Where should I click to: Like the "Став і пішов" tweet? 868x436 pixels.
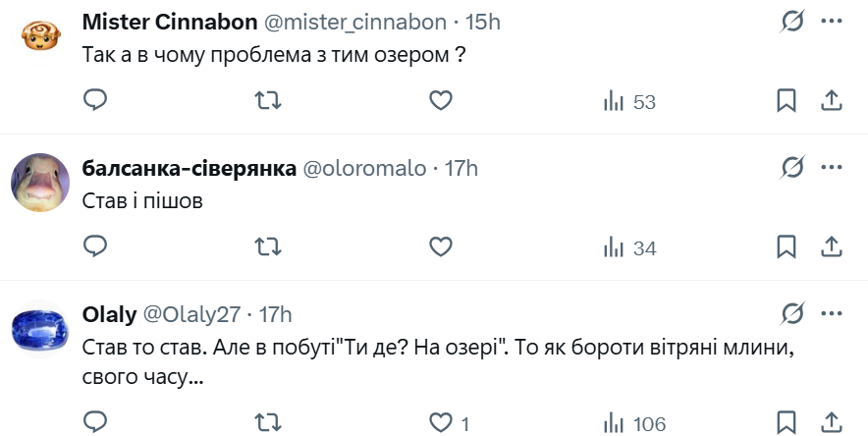tap(441, 246)
